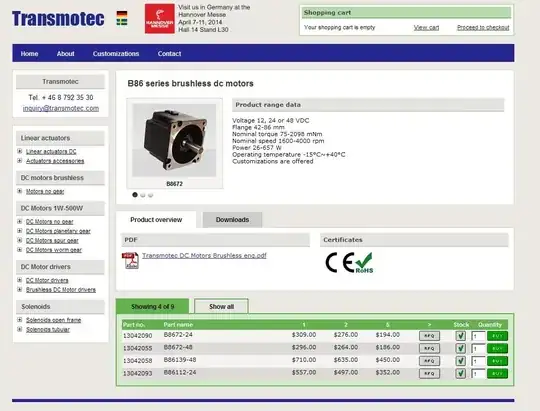Switch to the Downloads tab

[x=232, y=220]
